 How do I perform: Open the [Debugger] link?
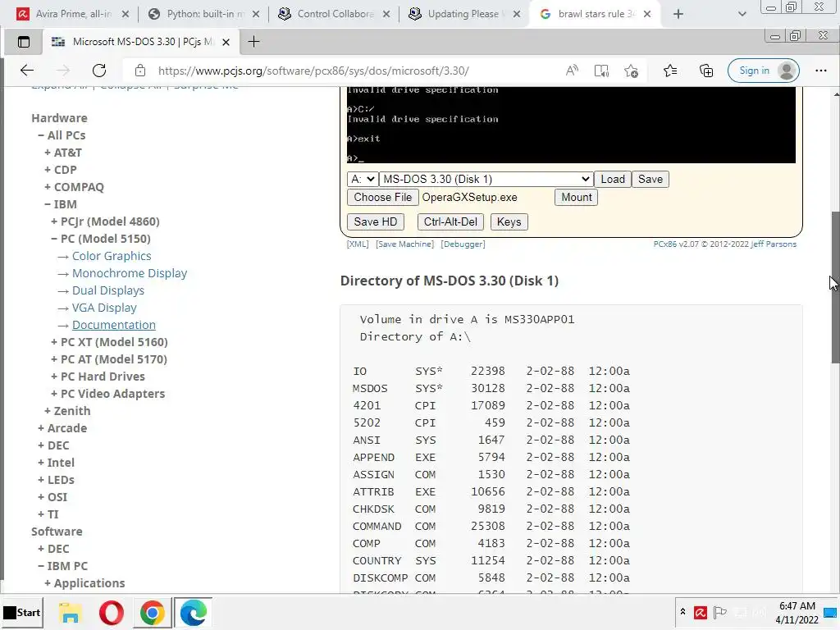[463, 244]
